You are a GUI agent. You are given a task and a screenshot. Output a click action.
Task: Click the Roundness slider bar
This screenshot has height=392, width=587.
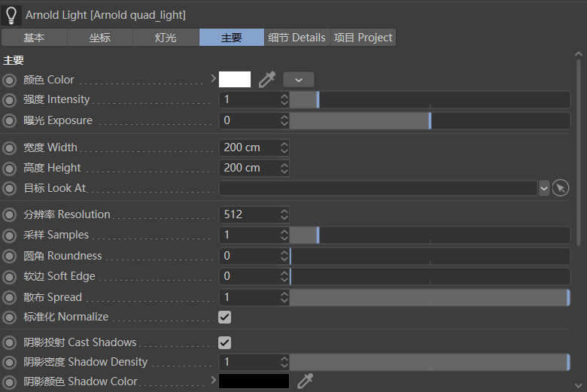(x=430, y=256)
